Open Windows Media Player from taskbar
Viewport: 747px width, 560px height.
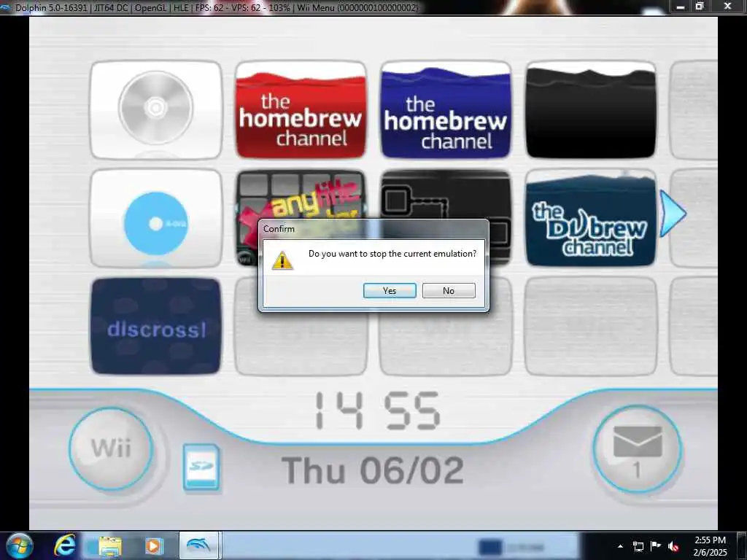point(153,546)
